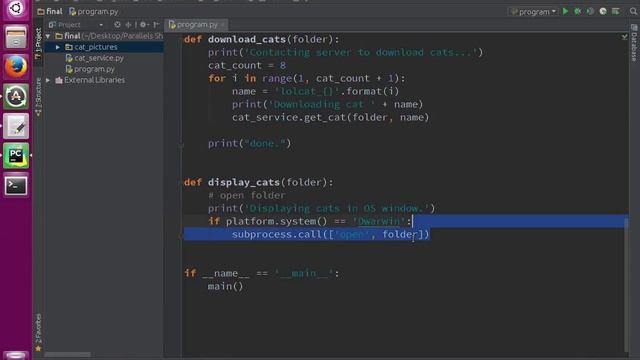Launch Firefox from the launcher
Viewport: 640px width, 360px height.
coord(16,67)
